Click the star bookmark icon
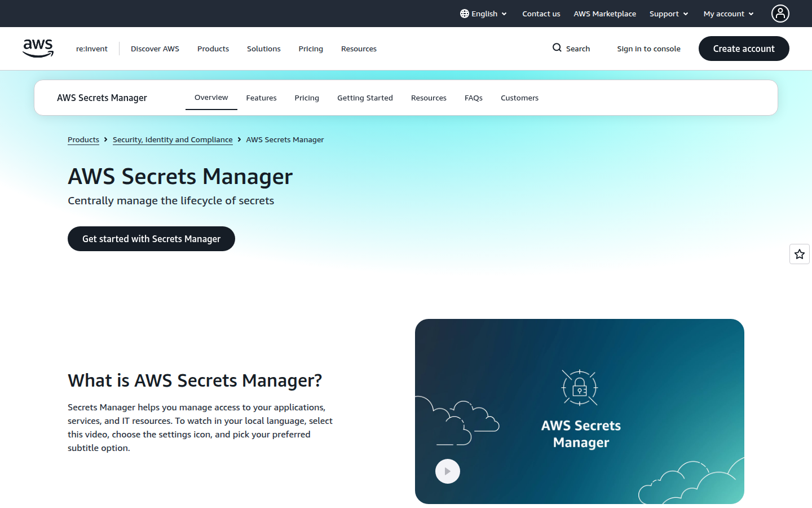Screen dimensions: 812x508 [x=800, y=254]
